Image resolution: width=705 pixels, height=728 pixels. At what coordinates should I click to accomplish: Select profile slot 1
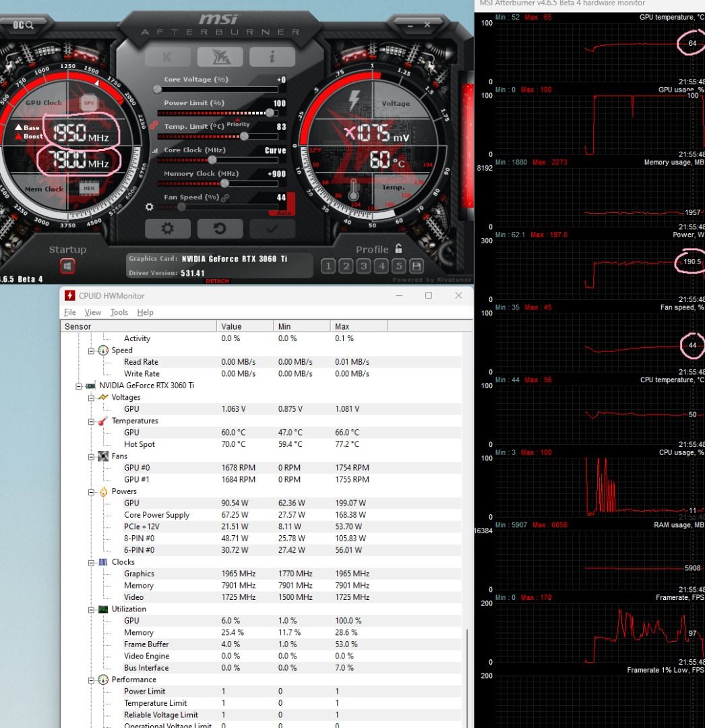coord(328,266)
